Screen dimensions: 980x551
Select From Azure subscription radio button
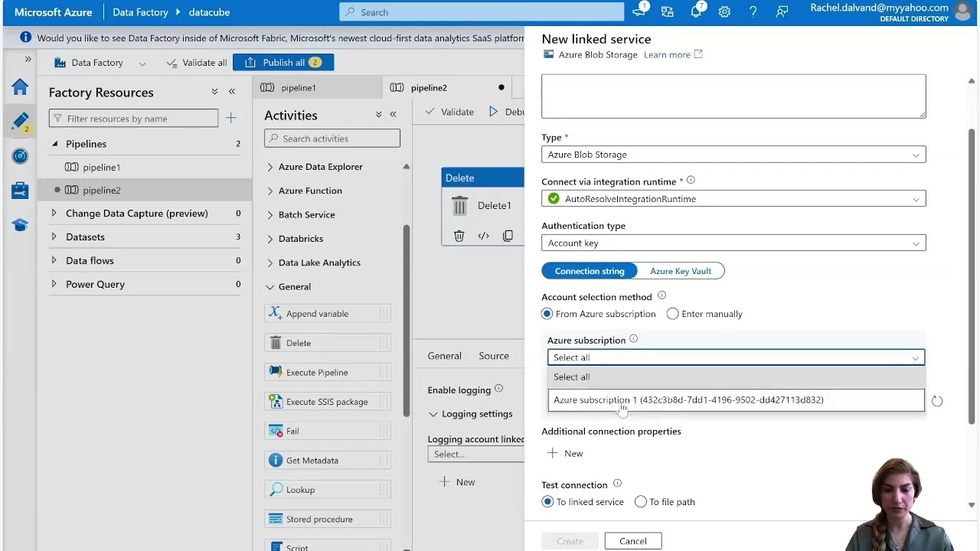pyautogui.click(x=547, y=314)
